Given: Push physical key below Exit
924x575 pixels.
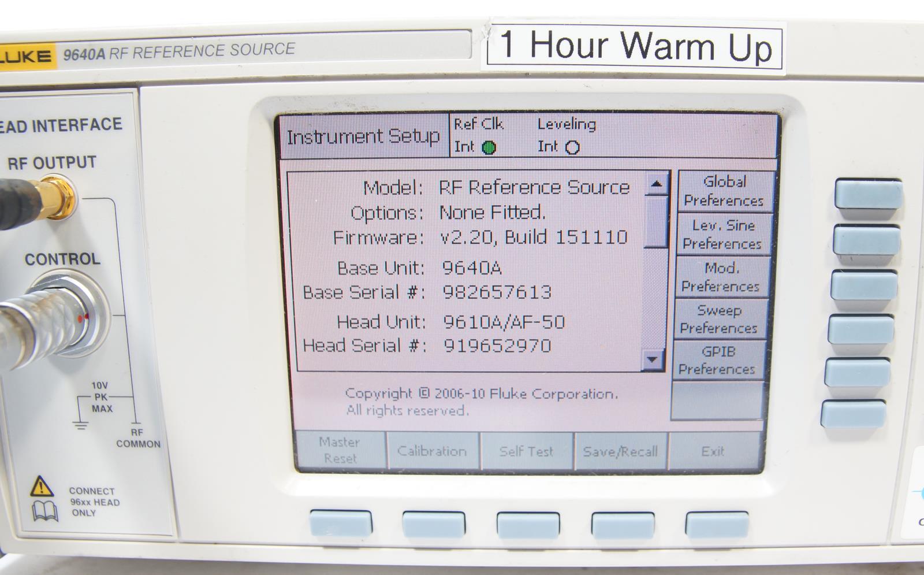Looking at the screenshot, I should tap(717, 525).
